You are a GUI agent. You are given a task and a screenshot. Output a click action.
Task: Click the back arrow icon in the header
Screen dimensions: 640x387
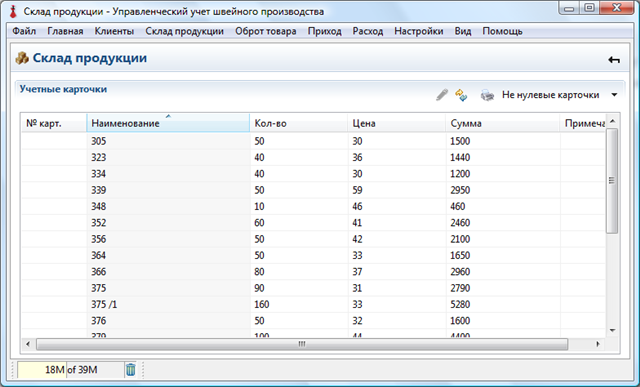[x=614, y=60]
